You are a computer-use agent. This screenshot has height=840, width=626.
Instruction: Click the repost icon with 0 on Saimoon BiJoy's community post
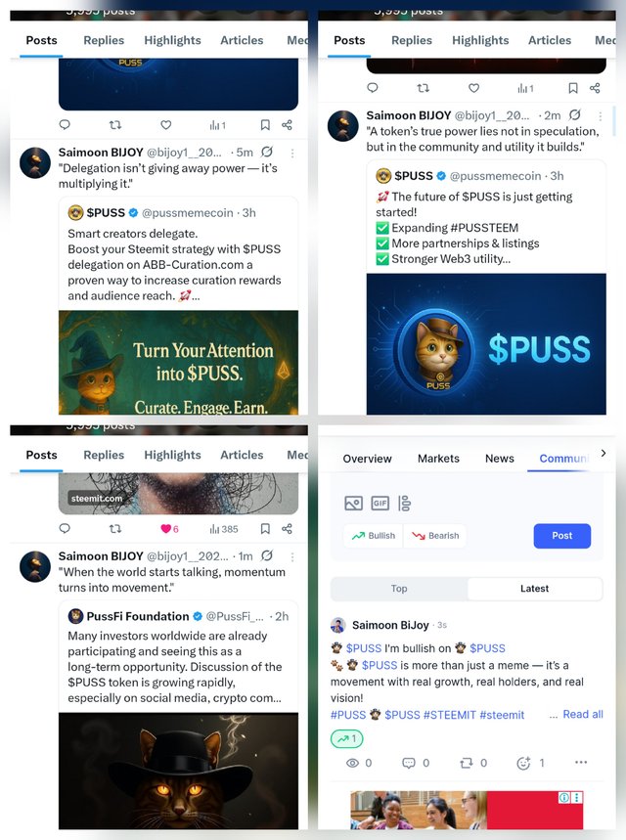[467, 763]
